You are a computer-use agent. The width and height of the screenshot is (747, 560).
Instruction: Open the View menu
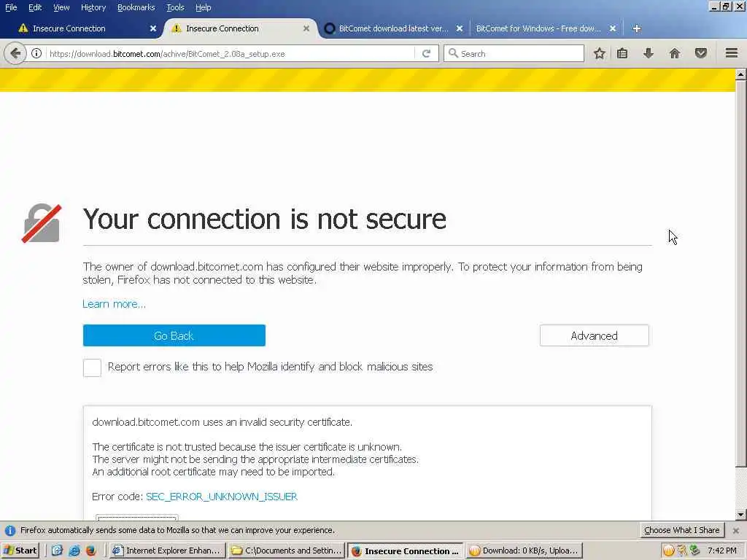coord(61,7)
